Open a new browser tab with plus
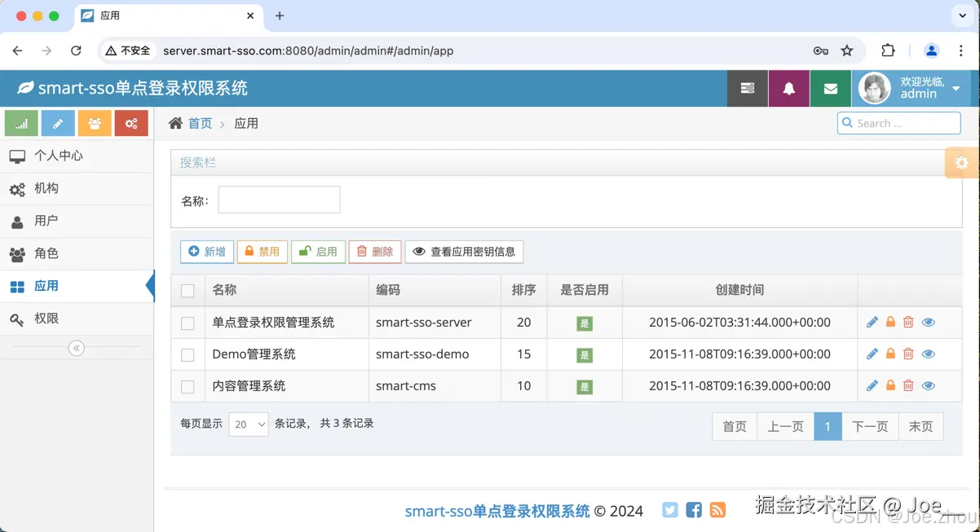Screen dimensions: 980x532 280,15
